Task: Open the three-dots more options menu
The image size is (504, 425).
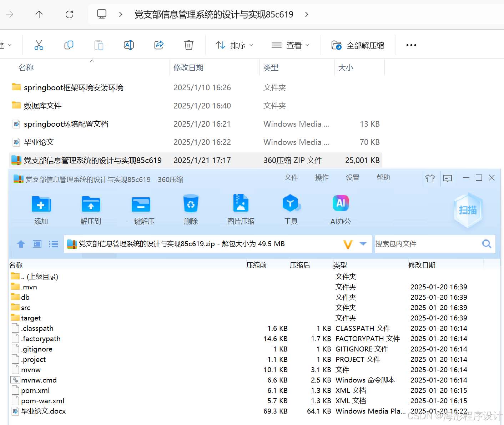Action: click(411, 45)
